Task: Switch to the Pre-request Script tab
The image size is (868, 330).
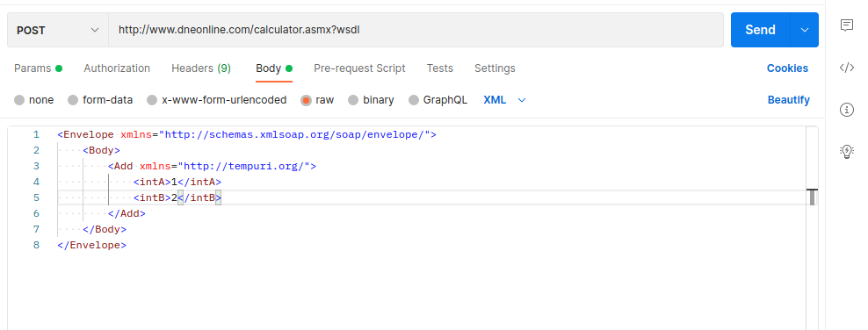Action: click(x=359, y=68)
